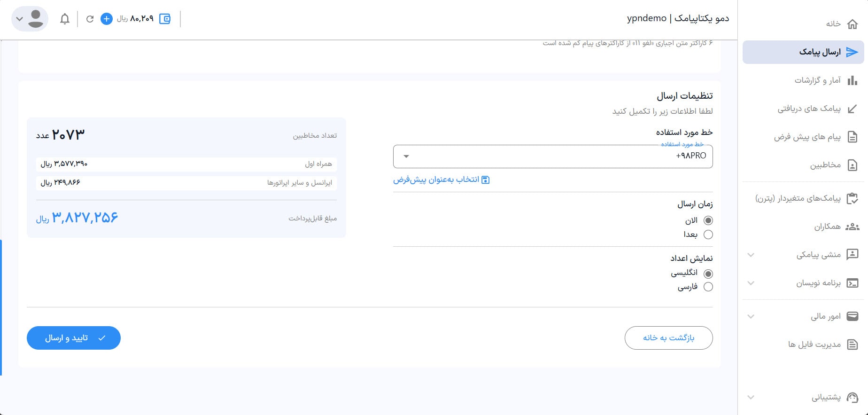Screen dimensions: 868x415
Task: Click the بازگشت به خانه button
Action: (x=668, y=338)
